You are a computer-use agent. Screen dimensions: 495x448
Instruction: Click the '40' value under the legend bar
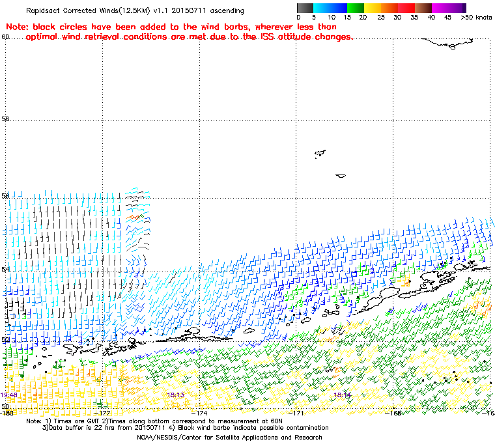(x=431, y=18)
